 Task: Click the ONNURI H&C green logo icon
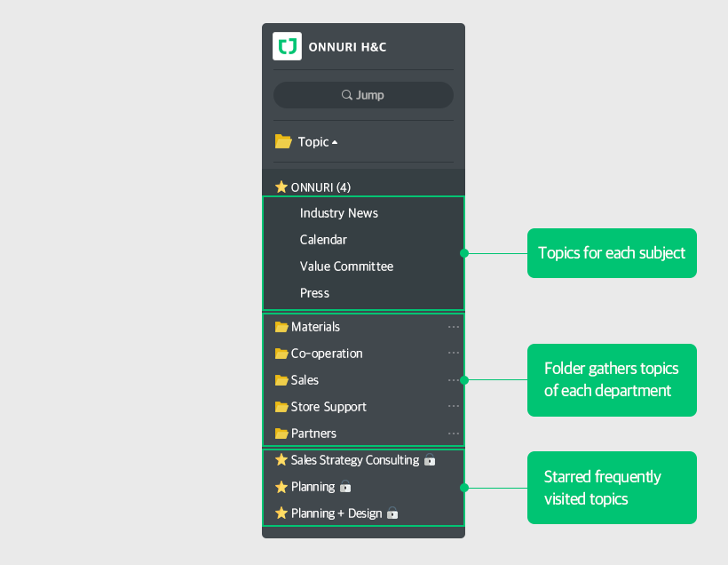point(287,46)
